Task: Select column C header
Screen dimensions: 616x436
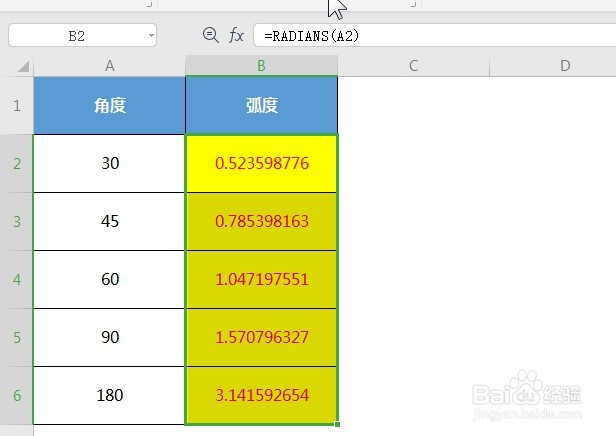Action: pyautogui.click(x=413, y=66)
